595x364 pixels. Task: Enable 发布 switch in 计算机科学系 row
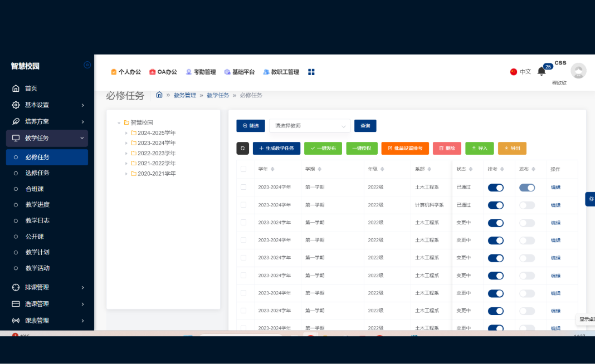click(x=527, y=205)
